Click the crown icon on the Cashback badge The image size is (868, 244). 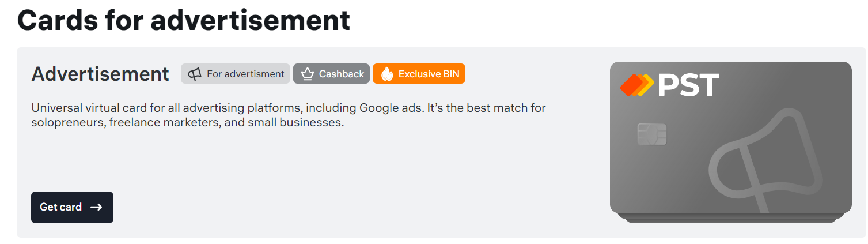click(x=307, y=74)
